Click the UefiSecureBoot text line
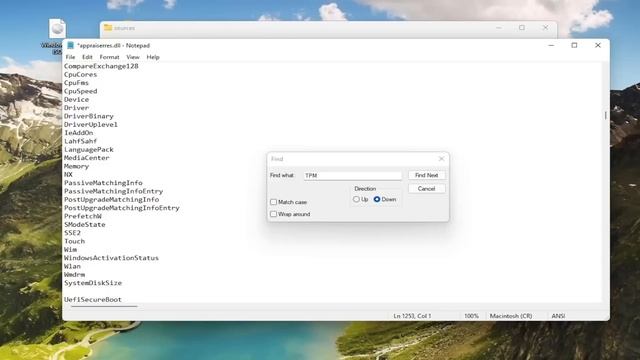This screenshot has width=640, height=360. tap(93, 300)
